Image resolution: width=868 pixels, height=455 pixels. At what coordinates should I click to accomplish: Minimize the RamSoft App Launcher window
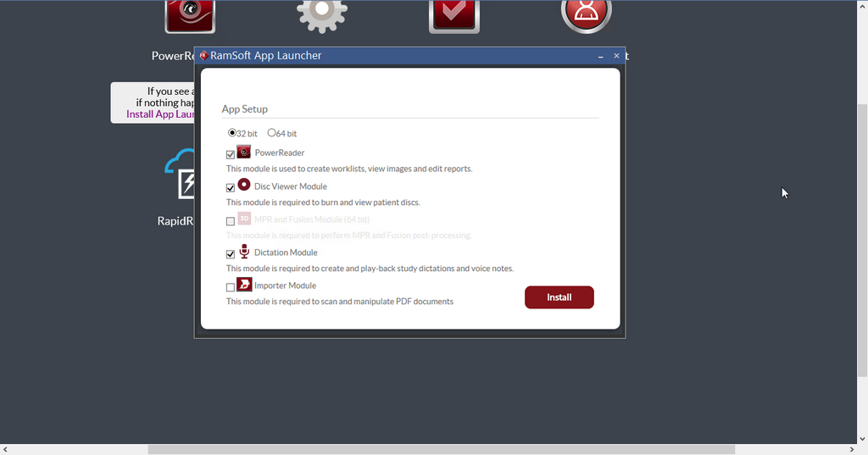[x=601, y=57]
